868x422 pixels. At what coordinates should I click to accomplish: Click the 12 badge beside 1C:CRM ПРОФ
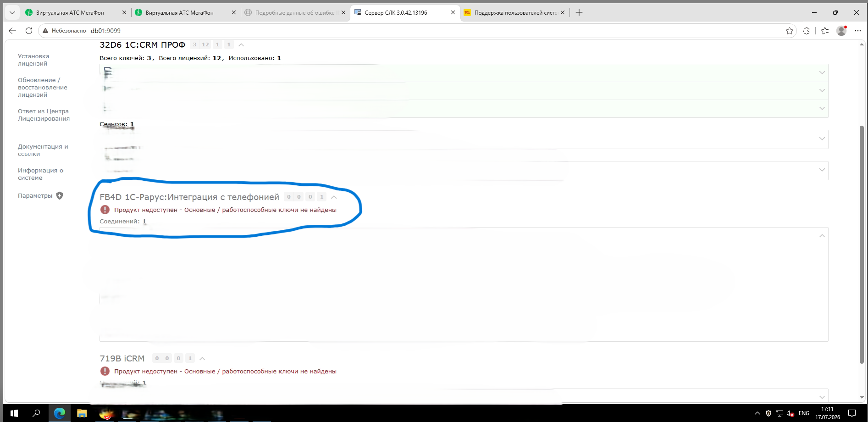205,44
